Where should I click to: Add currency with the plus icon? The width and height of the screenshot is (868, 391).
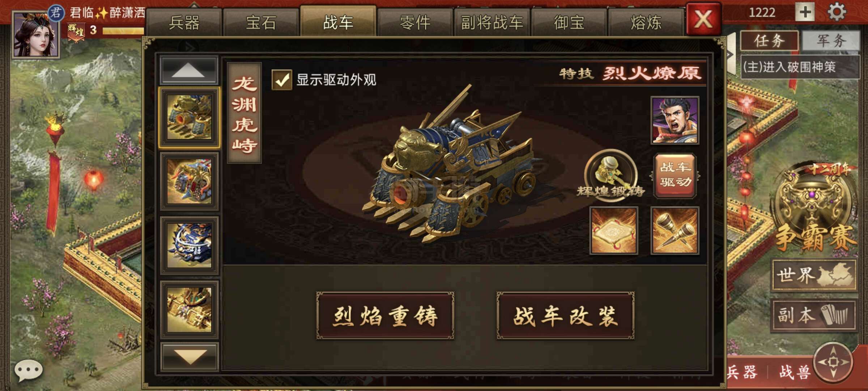(805, 12)
